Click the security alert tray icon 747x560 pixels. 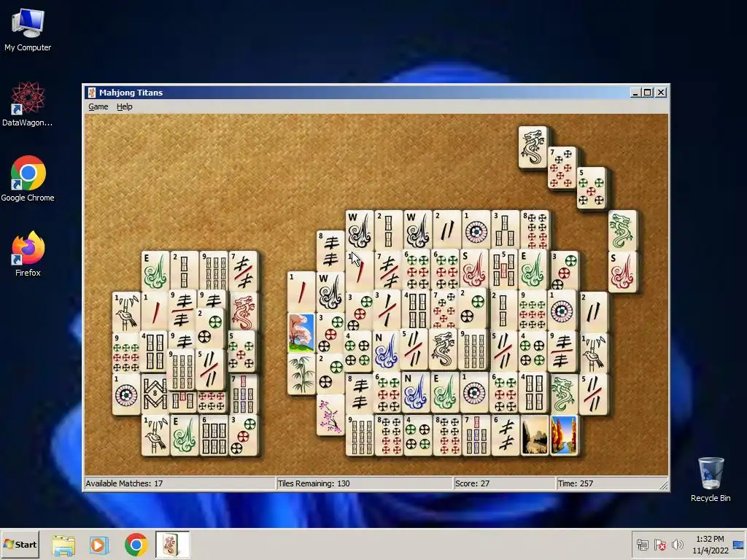pyautogui.click(x=659, y=545)
